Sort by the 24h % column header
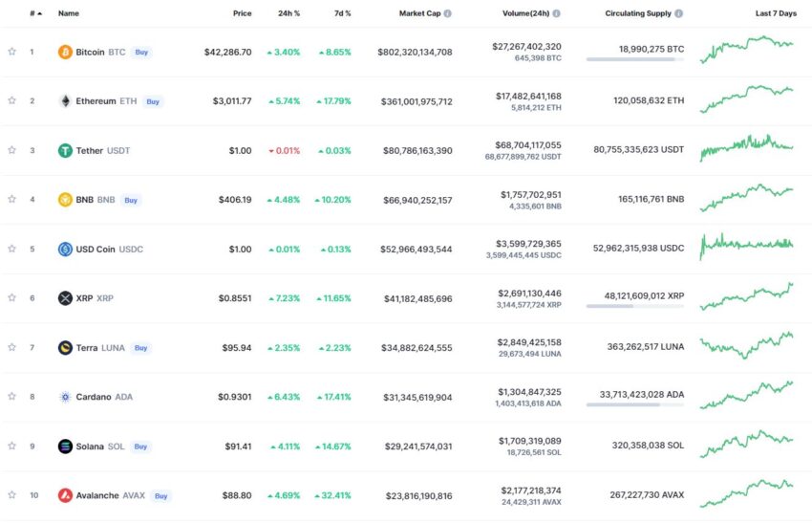Screen dimensions: 812x523 click(289, 13)
